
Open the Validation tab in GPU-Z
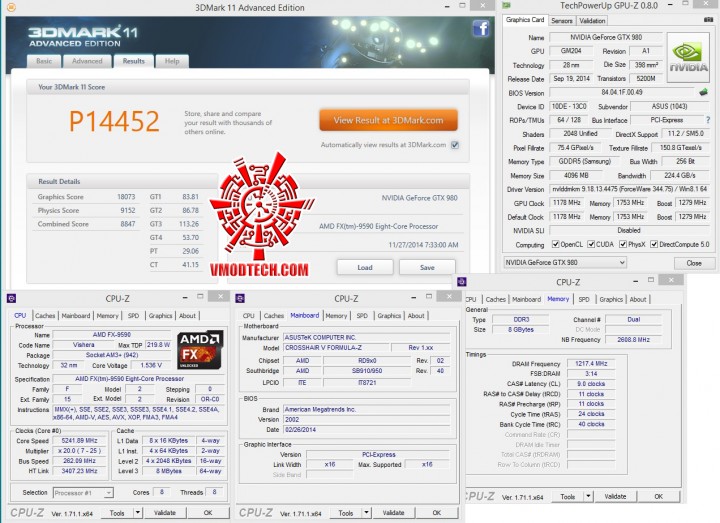tap(592, 21)
